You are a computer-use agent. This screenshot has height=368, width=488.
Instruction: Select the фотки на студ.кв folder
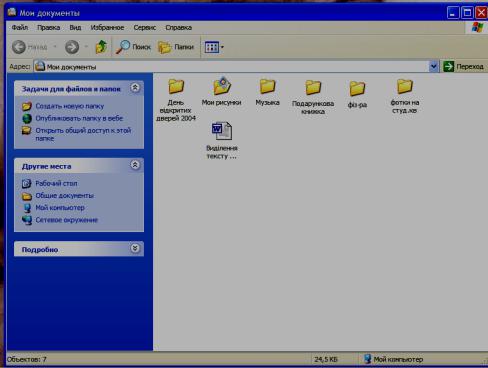click(405, 96)
